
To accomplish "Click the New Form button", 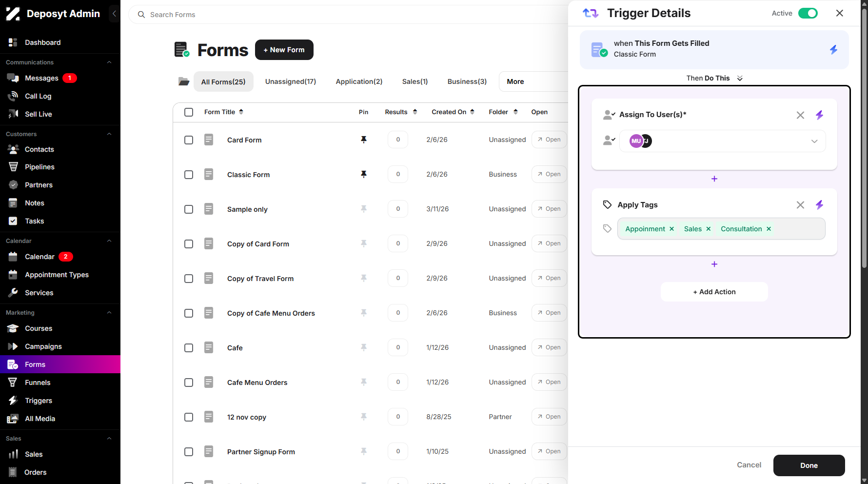I will [284, 50].
